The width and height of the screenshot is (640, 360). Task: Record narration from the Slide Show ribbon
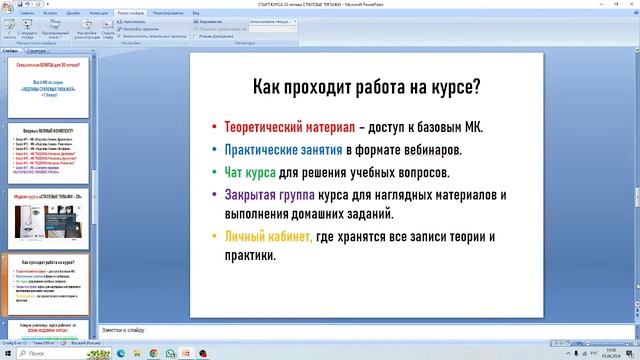[x=131, y=22]
